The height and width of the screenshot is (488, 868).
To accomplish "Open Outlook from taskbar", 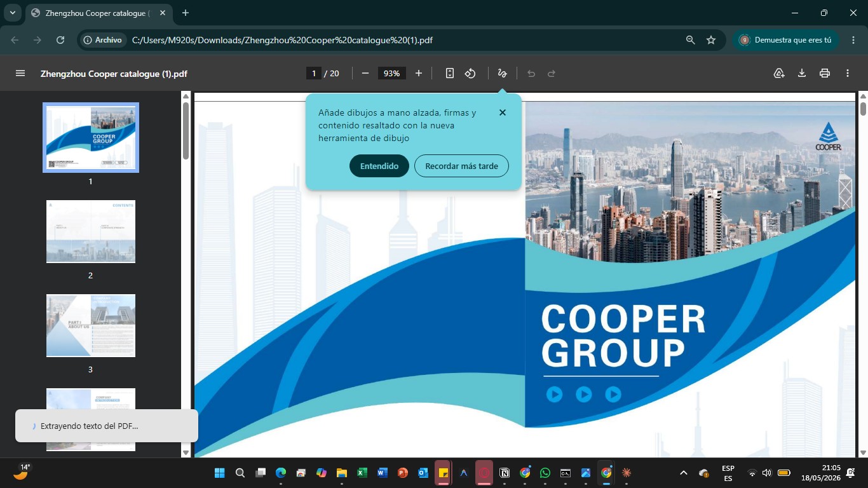I will 423,473.
